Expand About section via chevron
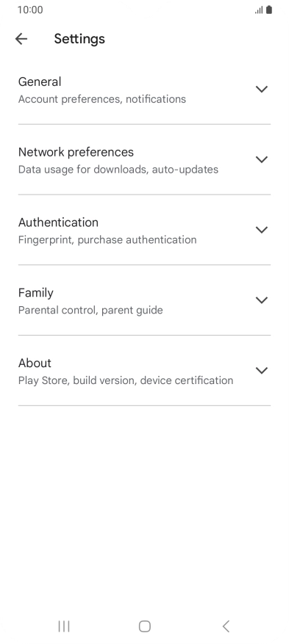Image resolution: width=289 pixels, height=644 pixels. tap(262, 370)
